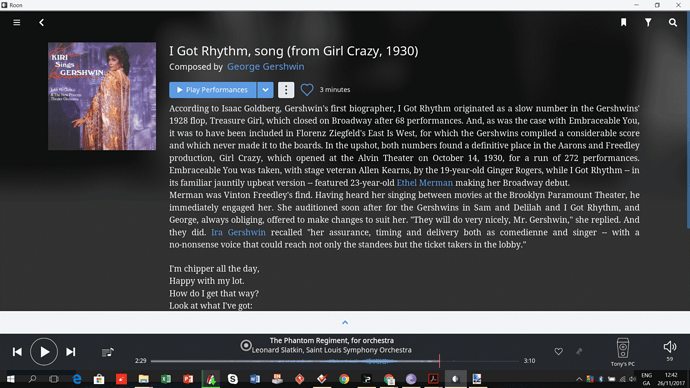Open Task View on the taskbar
This screenshot has height=388, width=690.
coord(54,379)
